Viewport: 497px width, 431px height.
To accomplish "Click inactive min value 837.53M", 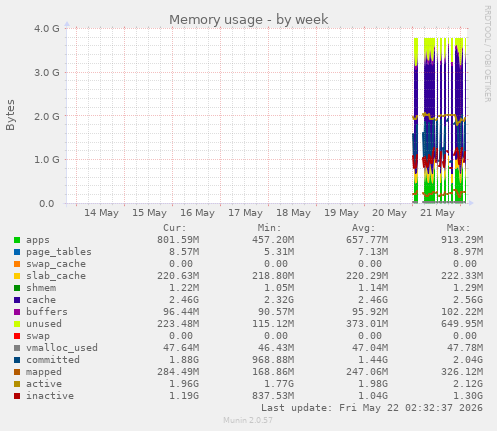I will [273, 396].
